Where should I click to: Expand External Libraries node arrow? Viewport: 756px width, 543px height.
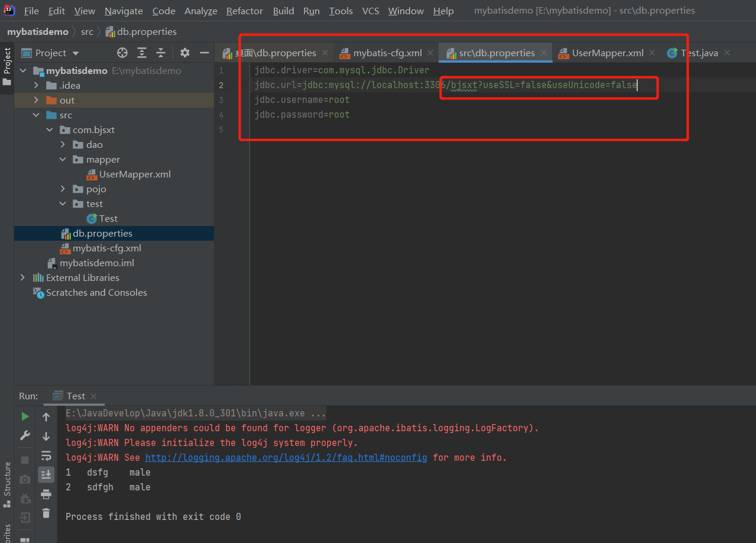pos(23,278)
